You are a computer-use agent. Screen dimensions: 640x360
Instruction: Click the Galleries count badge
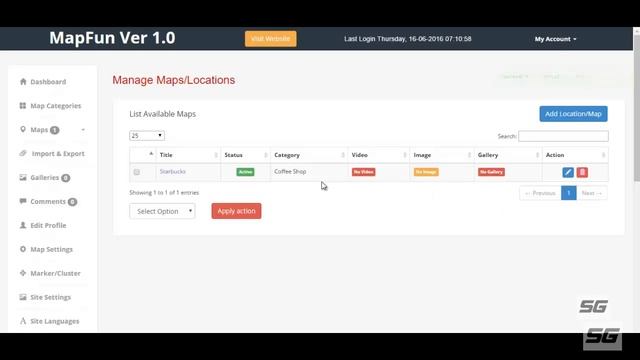[x=65, y=178]
